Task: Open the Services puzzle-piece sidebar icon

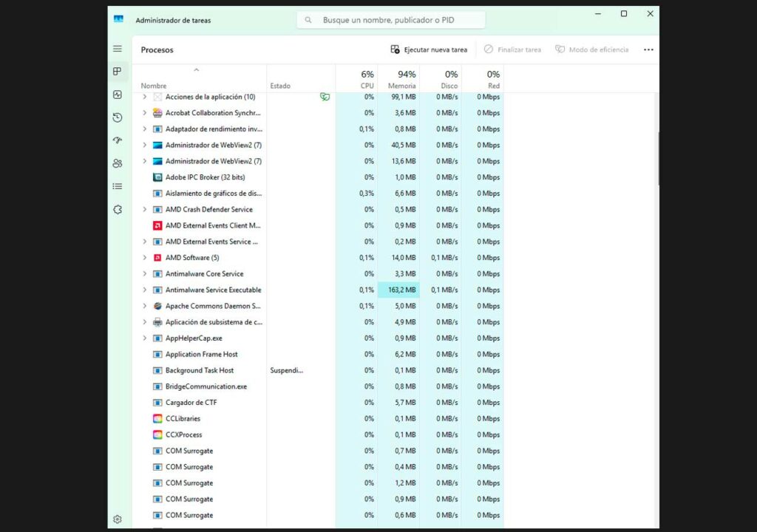Action: (x=117, y=209)
